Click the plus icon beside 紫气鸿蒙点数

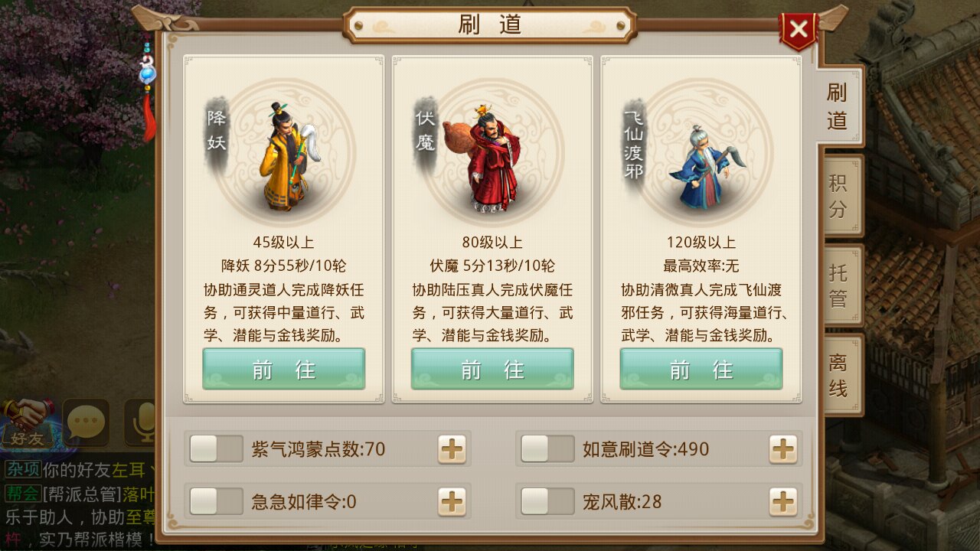coord(452,449)
